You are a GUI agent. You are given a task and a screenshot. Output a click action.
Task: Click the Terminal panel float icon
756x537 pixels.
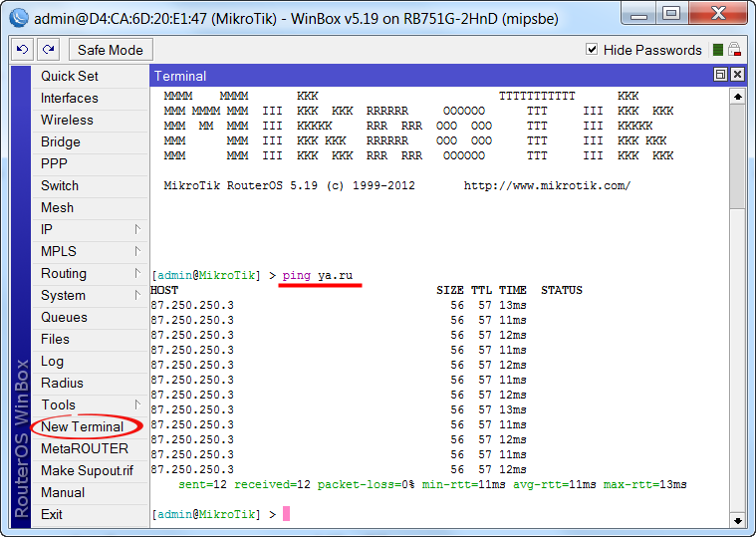(x=720, y=75)
